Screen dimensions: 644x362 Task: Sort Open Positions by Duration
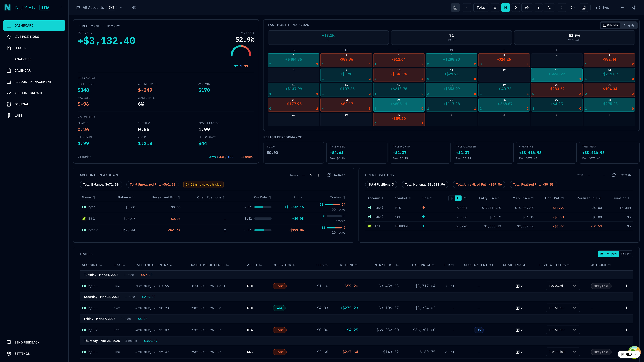(621, 198)
